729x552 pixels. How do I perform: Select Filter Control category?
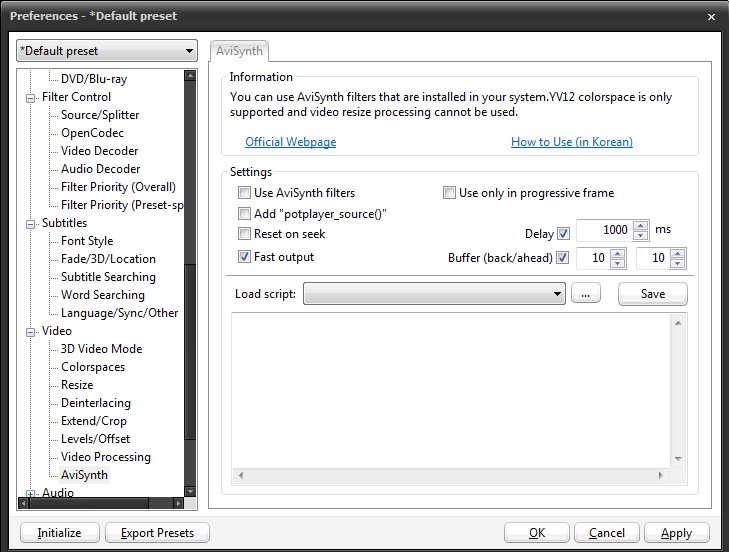pyautogui.click(x=76, y=97)
